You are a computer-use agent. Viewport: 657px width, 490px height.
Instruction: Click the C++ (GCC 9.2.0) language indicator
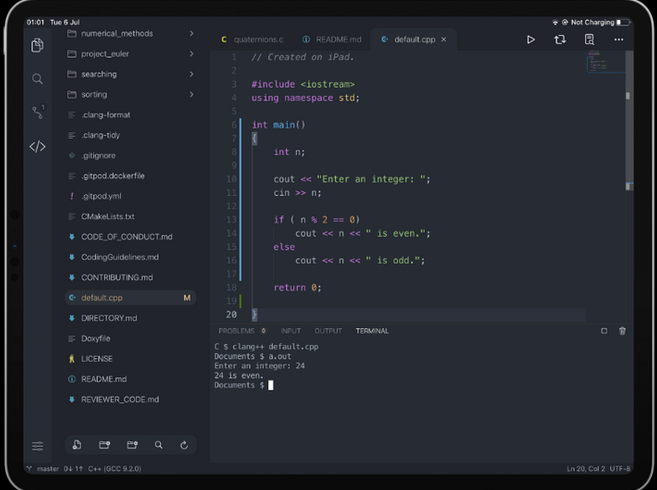click(x=114, y=469)
